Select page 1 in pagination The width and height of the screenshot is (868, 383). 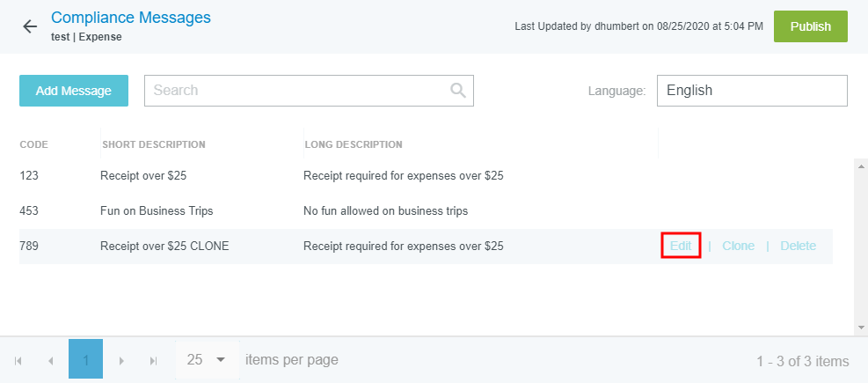(85, 360)
